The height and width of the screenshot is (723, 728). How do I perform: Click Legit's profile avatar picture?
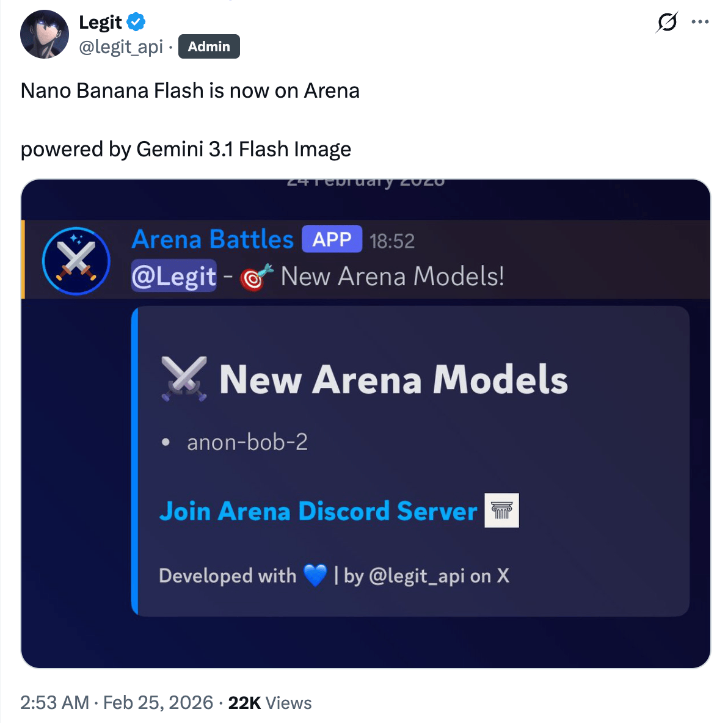click(x=45, y=34)
